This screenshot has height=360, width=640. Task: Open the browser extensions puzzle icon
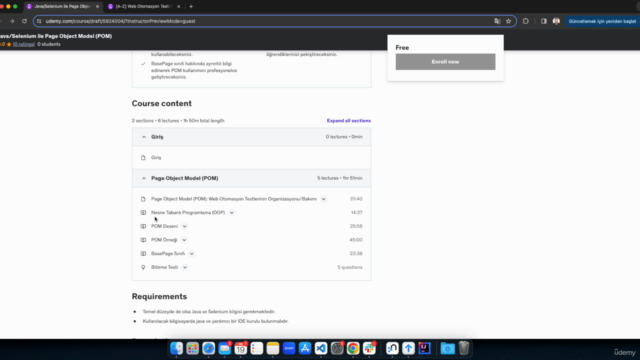pos(526,21)
